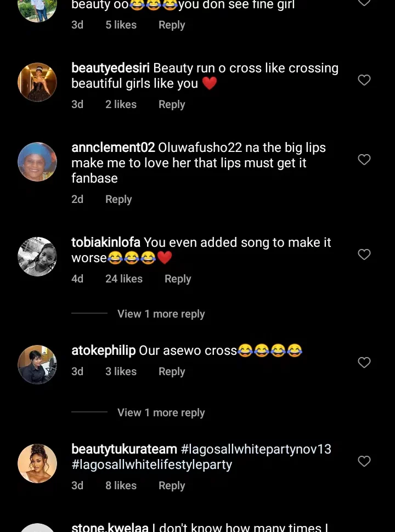Image resolution: width=395 pixels, height=532 pixels.
Task: Tap heart beside beautytukurateam's hashtag comment
Action: (364, 462)
